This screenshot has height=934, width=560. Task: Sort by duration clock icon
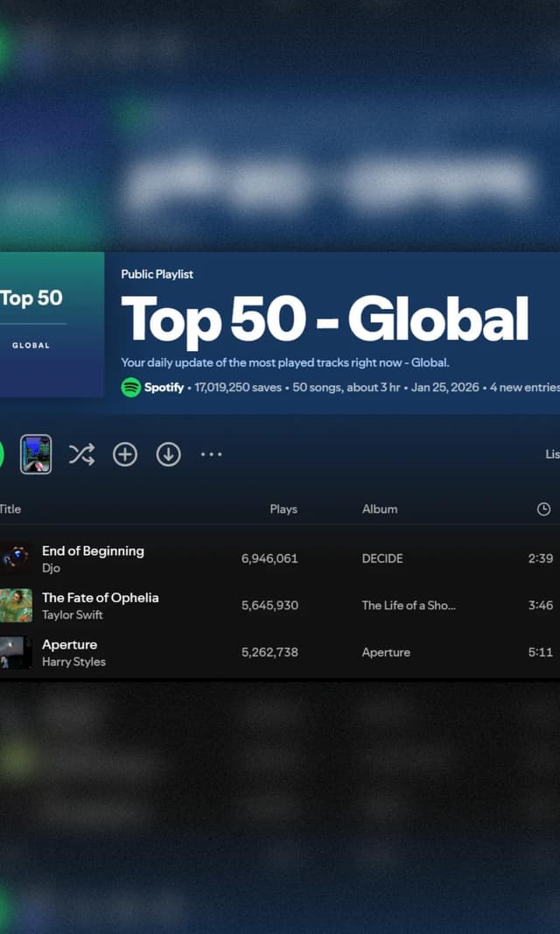[x=544, y=509]
